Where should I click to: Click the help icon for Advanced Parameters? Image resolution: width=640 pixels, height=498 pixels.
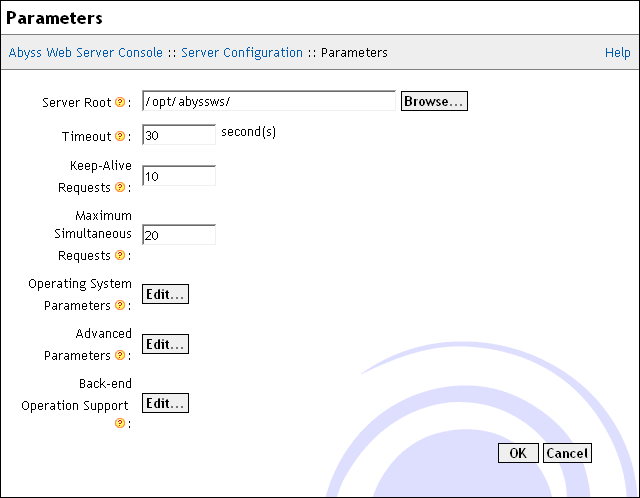point(120,355)
